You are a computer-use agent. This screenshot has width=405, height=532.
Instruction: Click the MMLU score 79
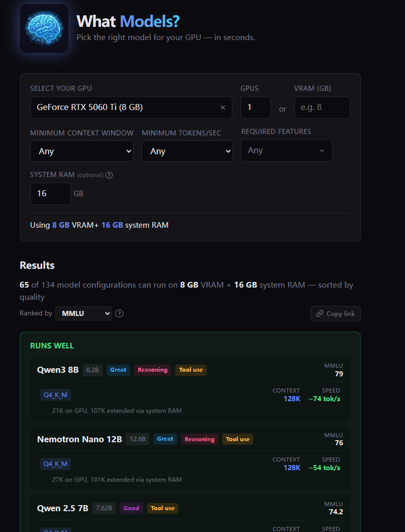pyautogui.click(x=339, y=374)
